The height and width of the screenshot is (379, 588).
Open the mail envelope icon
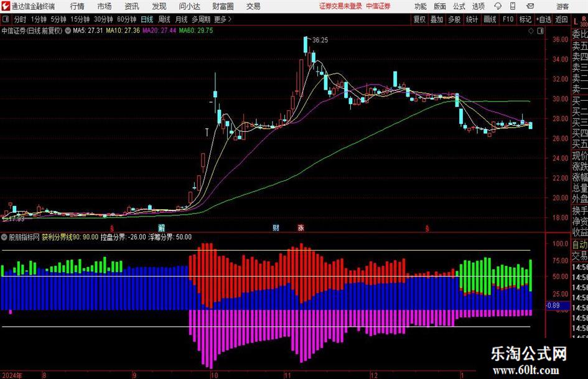(x=530, y=6)
